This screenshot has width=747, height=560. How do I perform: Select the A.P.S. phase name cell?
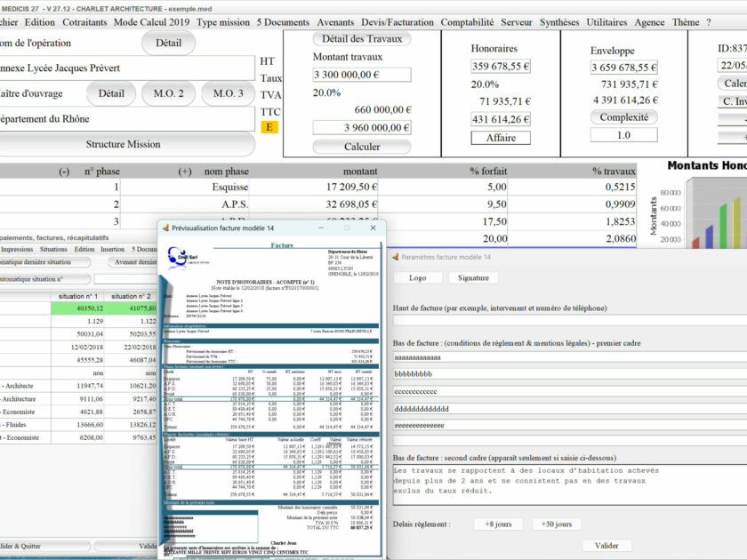185,204
